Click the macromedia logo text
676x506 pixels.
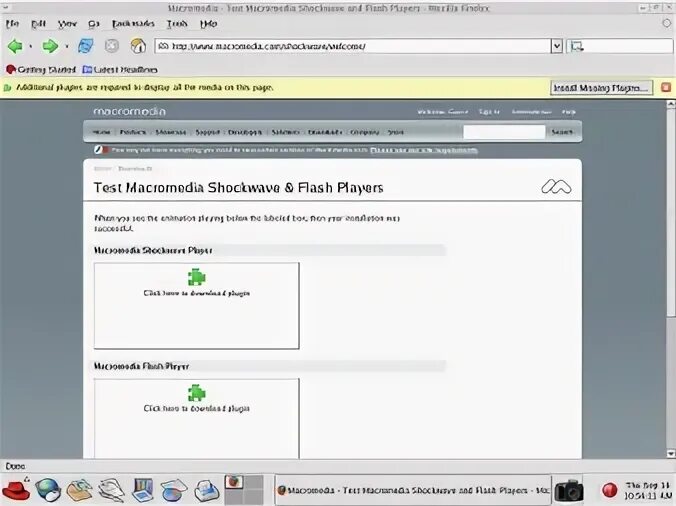[x=129, y=112]
